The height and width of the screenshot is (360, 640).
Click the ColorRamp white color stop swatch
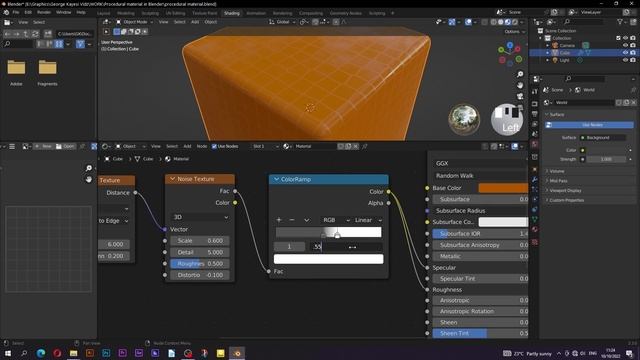(x=328, y=259)
